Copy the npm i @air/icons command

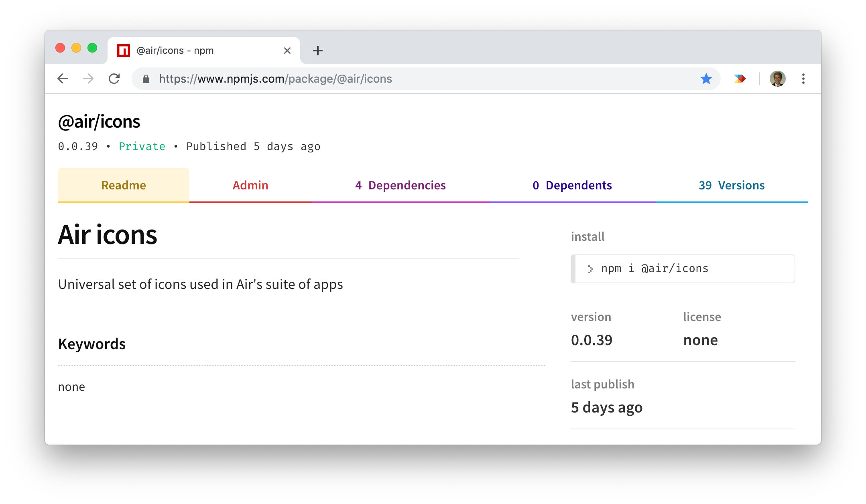pos(683,269)
